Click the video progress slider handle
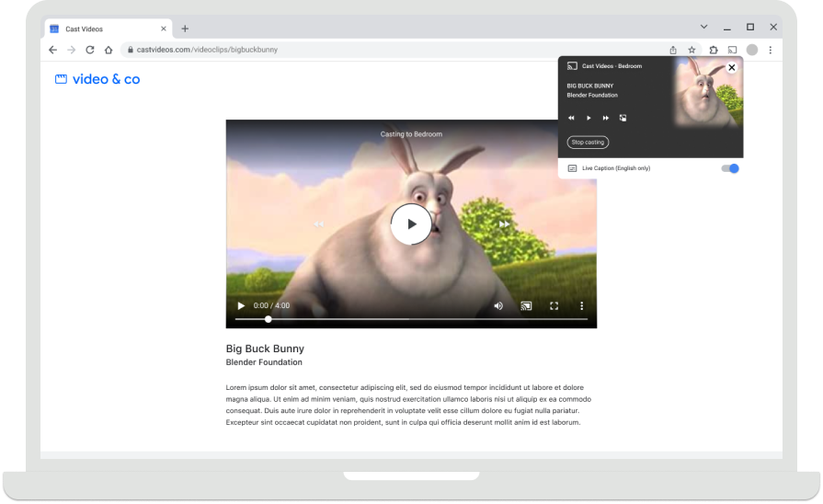This screenshot has width=823, height=504. click(x=269, y=319)
